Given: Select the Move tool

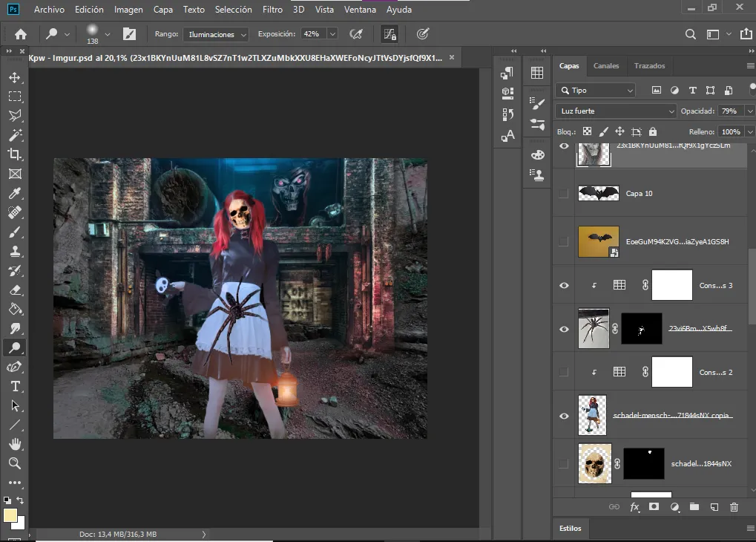Looking at the screenshot, I should (x=14, y=77).
